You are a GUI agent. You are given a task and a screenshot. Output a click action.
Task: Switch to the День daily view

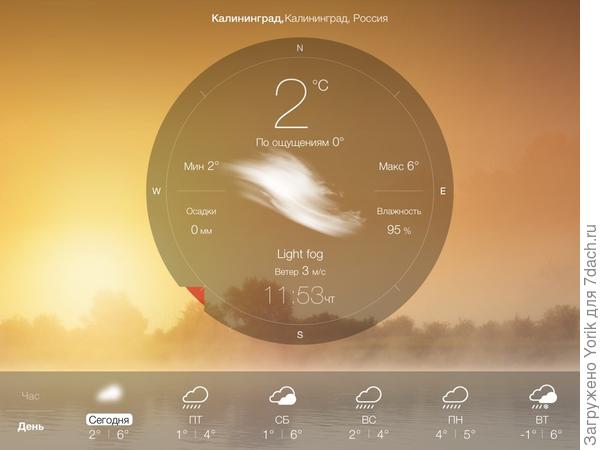[x=31, y=427]
